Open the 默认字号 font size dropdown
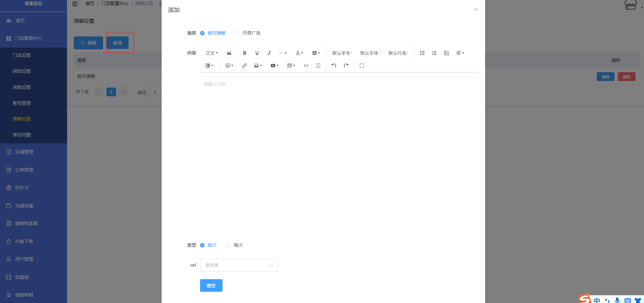This screenshot has width=644, height=303. 342,53
